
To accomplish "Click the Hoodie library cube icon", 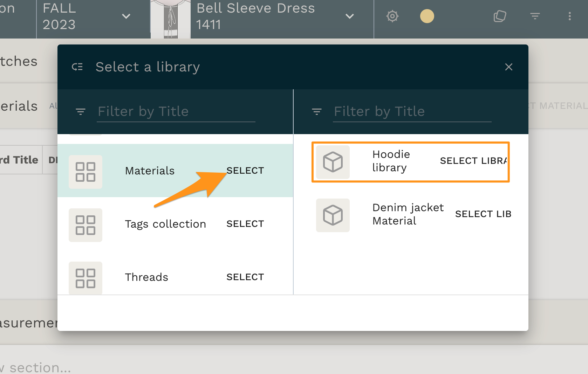I will tap(333, 162).
